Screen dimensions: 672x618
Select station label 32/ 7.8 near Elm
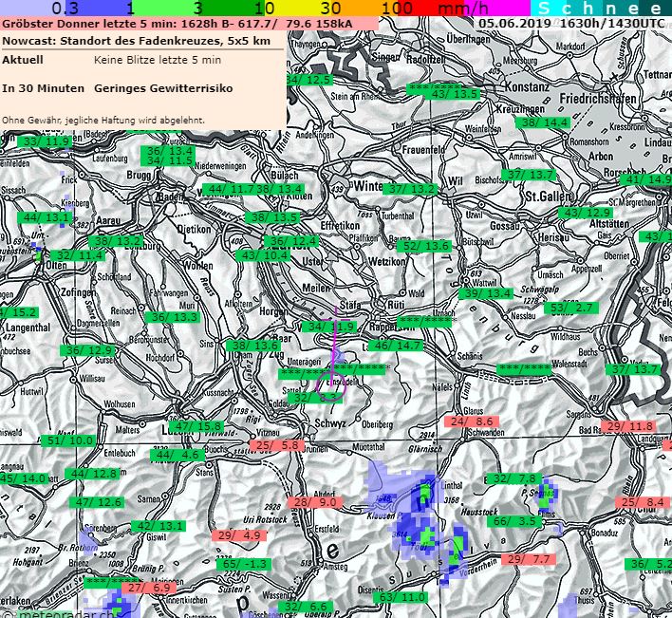(x=514, y=478)
